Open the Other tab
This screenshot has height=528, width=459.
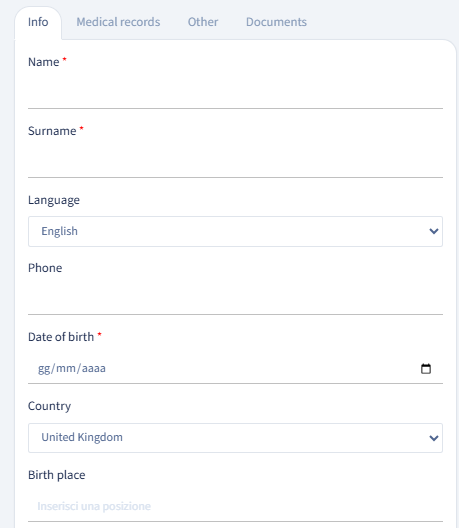(203, 22)
